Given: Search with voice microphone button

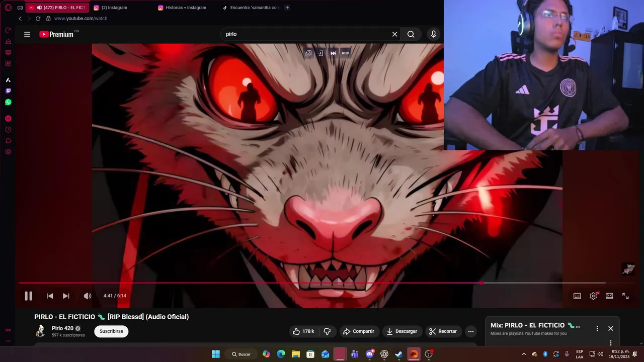Looking at the screenshot, I should pos(434,34).
